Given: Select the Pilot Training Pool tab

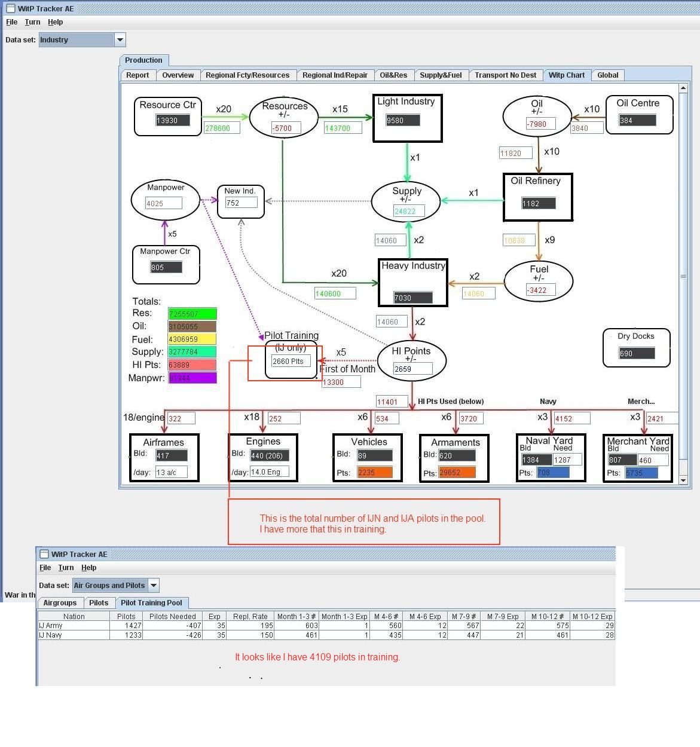Looking at the screenshot, I should pyautogui.click(x=152, y=603).
